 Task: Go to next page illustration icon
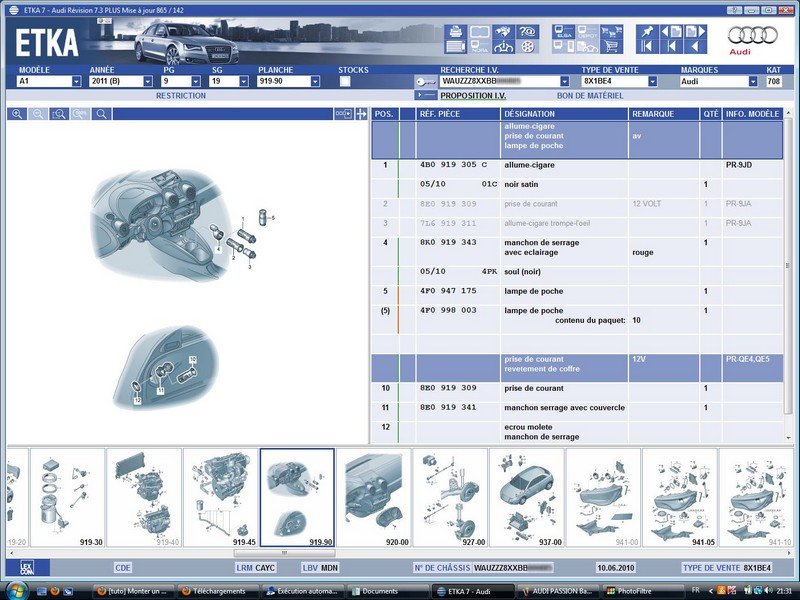point(695,32)
